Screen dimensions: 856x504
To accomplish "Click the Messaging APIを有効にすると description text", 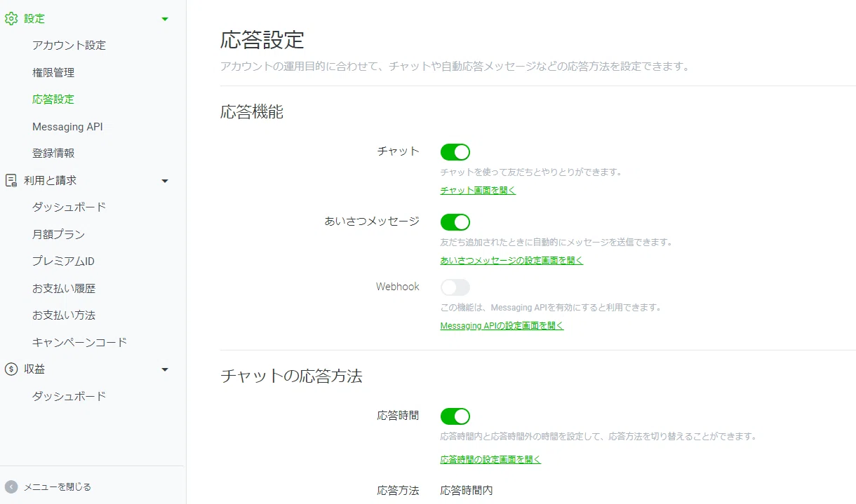I will pyautogui.click(x=551, y=308).
